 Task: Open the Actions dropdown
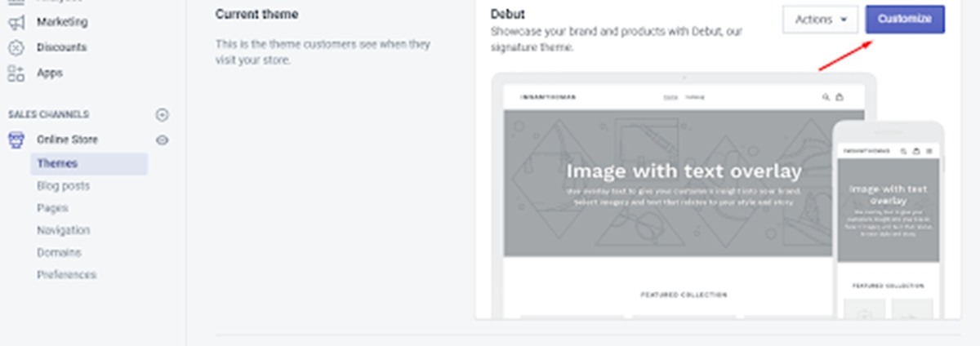[820, 20]
